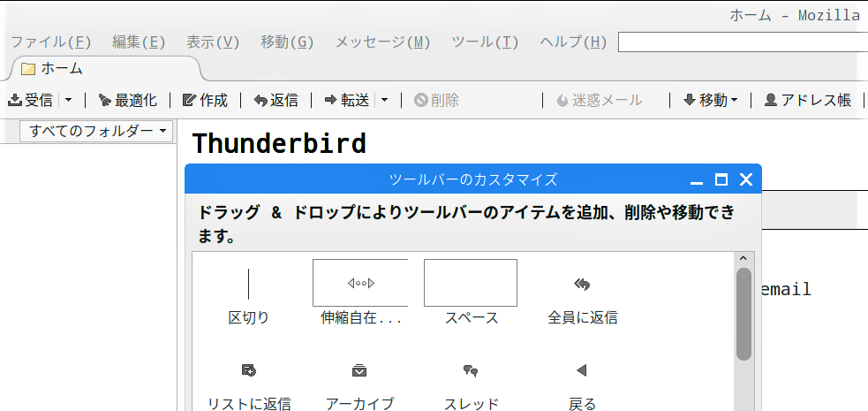Click the 最適化 (Compact) toolbar icon
The width and height of the screenshot is (868, 411).
104,100
